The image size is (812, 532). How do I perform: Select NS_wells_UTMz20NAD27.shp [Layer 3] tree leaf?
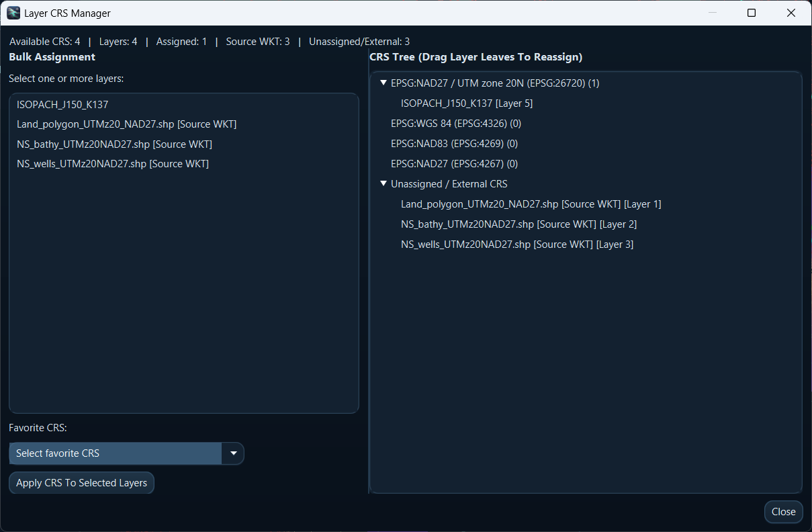(x=517, y=245)
